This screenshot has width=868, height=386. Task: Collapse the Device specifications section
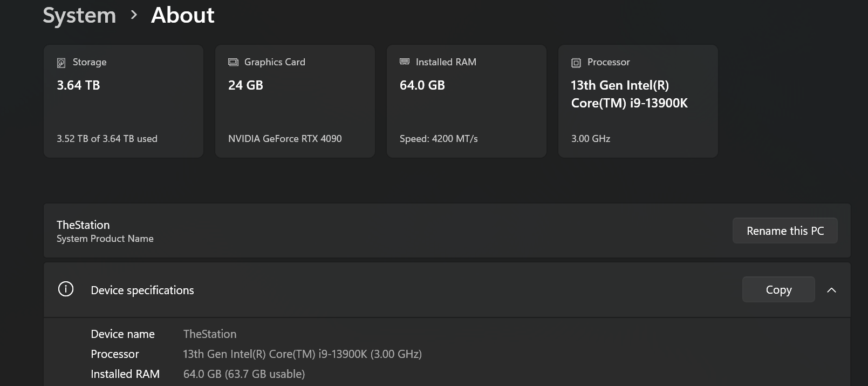[831, 290]
